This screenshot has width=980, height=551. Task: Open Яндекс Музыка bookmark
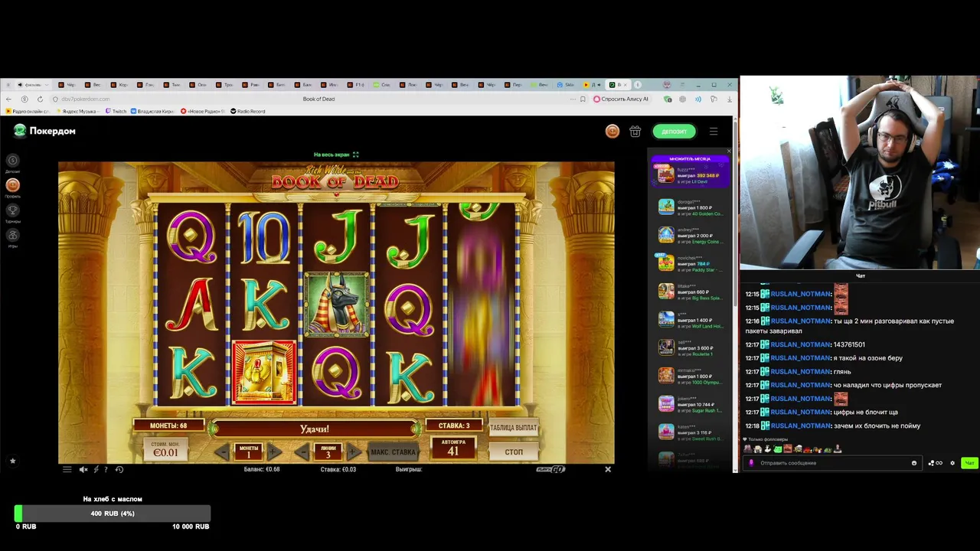pyautogui.click(x=79, y=111)
